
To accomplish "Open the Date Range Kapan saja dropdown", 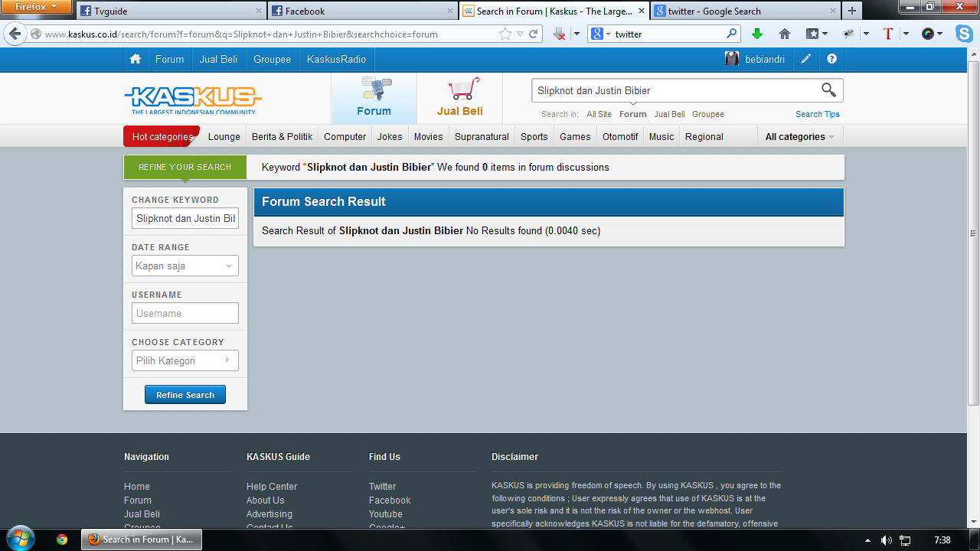I will click(x=185, y=266).
